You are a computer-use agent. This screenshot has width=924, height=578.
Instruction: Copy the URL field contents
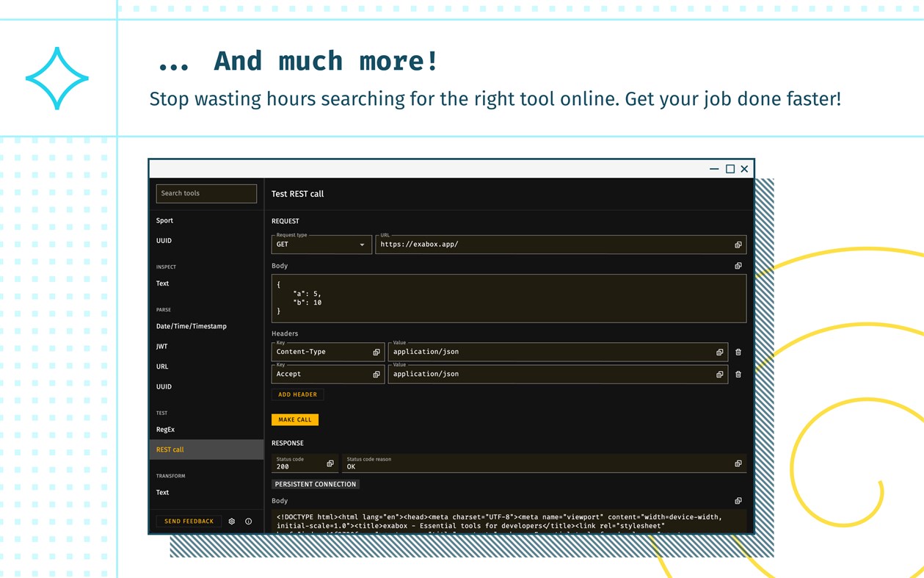coord(738,245)
